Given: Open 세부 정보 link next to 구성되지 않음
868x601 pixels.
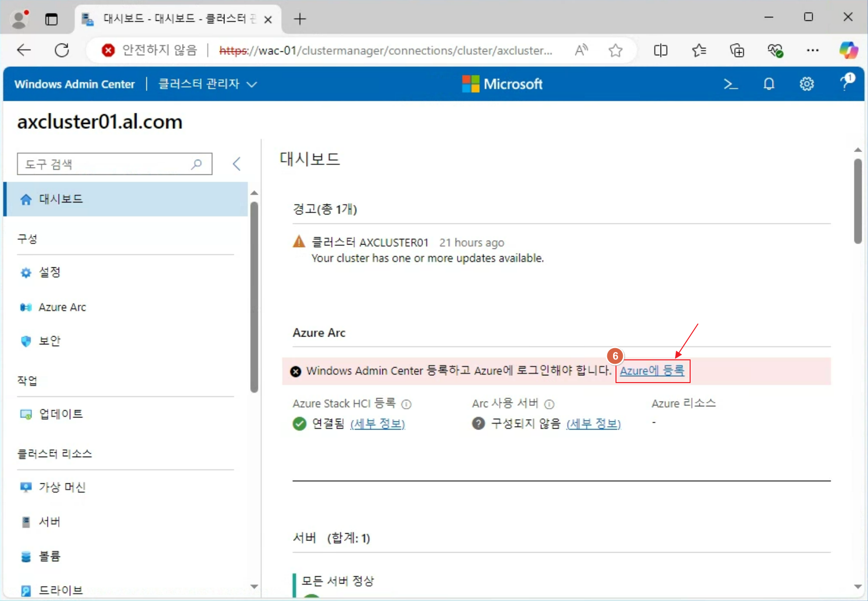Looking at the screenshot, I should click(593, 424).
